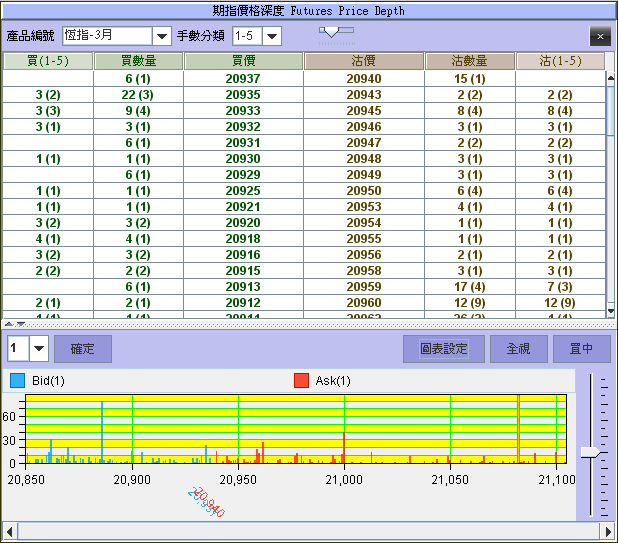Image resolution: width=618 pixels, height=543 pixels.
Task: Click the 全視 full view button
Action: 517,349
